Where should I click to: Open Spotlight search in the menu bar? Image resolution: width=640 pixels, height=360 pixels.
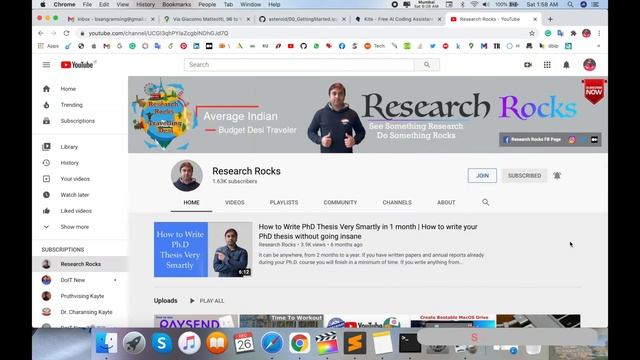(570, 4)
